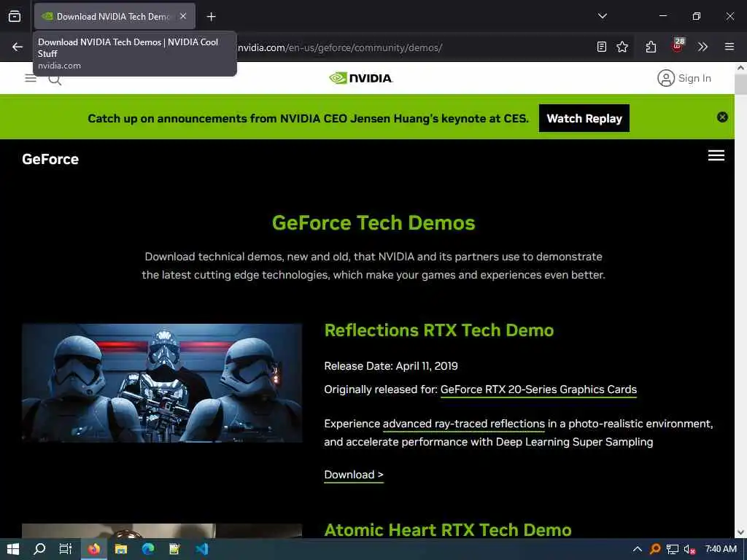Open the Extensions puzzle icon

[651, 47]
